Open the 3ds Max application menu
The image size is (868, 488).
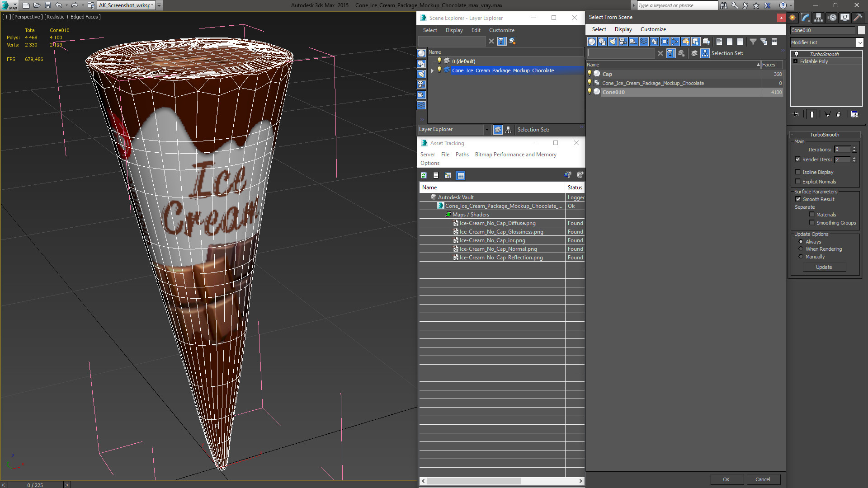pos(9,5)
